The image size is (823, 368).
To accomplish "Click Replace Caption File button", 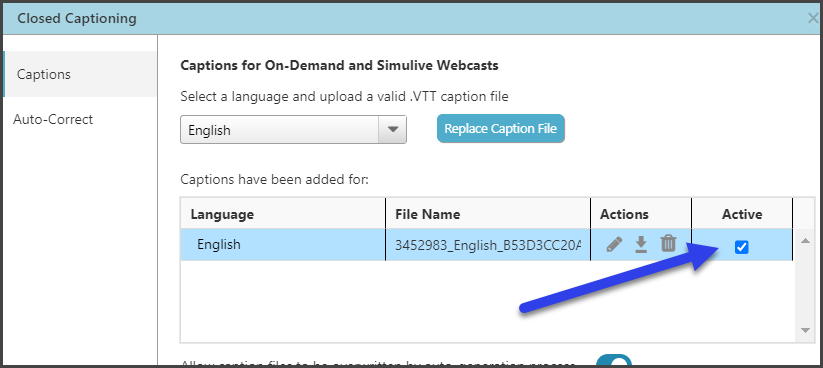I will [x=501, y=129].
